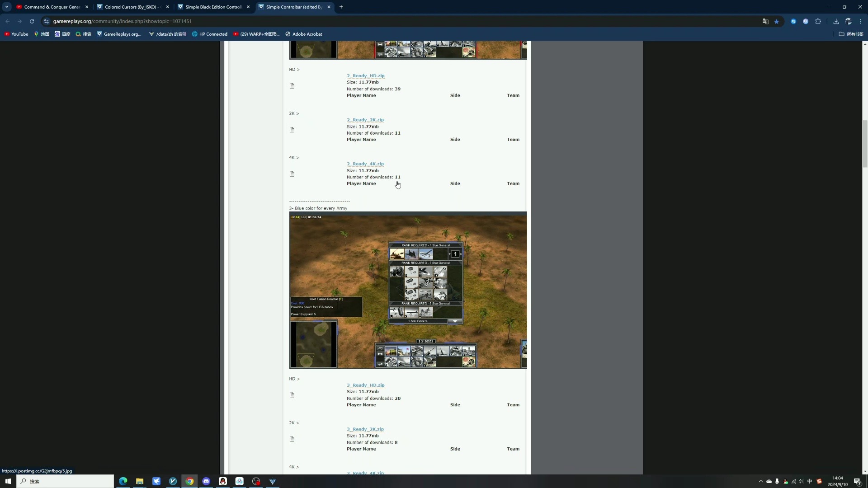Open the blue color army screenshot

[408, 290]
